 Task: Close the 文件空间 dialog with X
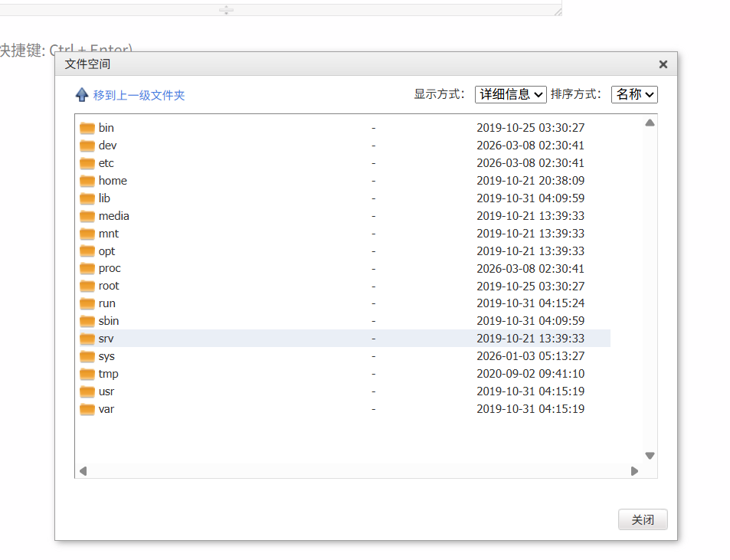tap(663, 64)
